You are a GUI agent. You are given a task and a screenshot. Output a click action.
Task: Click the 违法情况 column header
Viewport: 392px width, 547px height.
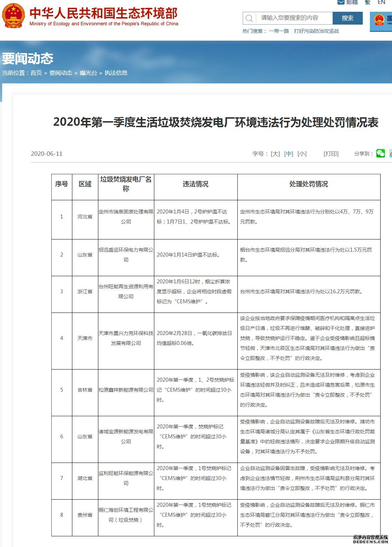point(195,184)
